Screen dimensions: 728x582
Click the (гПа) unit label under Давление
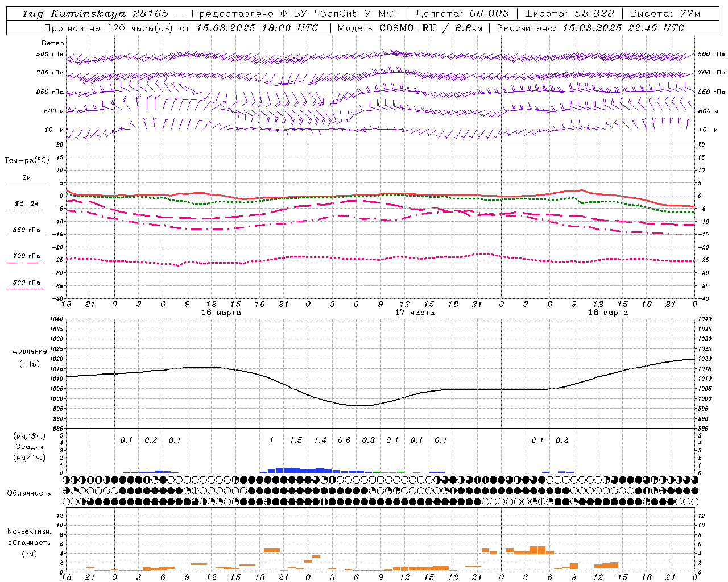(30, 364)
